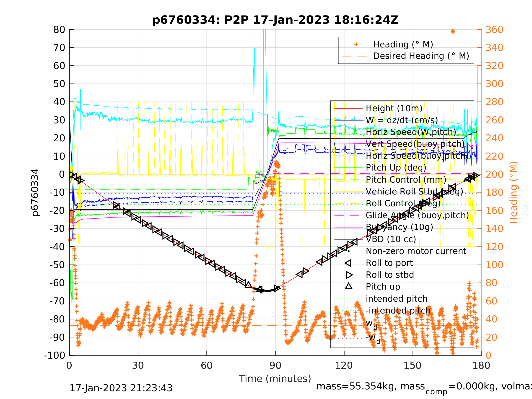
Task: Click the plot title p6760334: P2P 17-Jan-2023 18:16:24Z
Action: point(275,20)
